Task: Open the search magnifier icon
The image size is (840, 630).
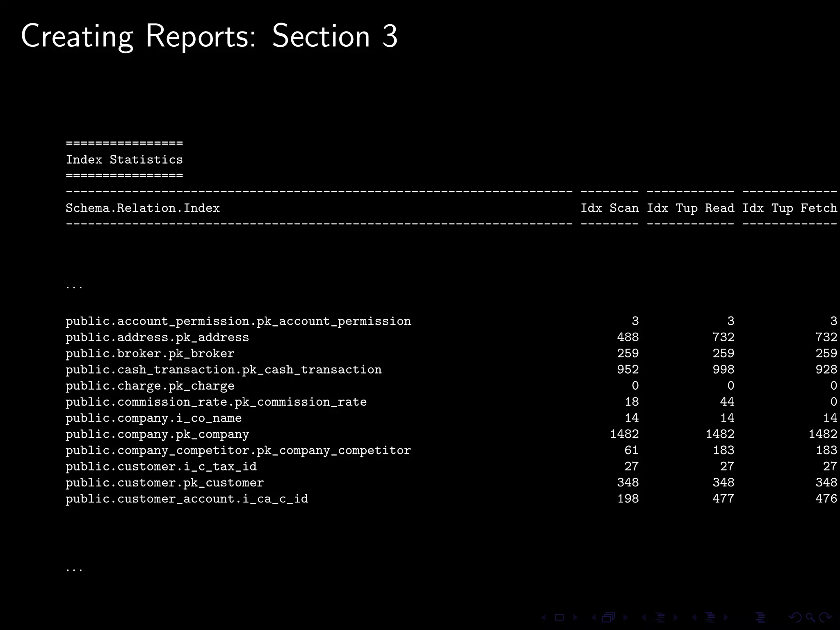Action: click(x=810, y=618)
